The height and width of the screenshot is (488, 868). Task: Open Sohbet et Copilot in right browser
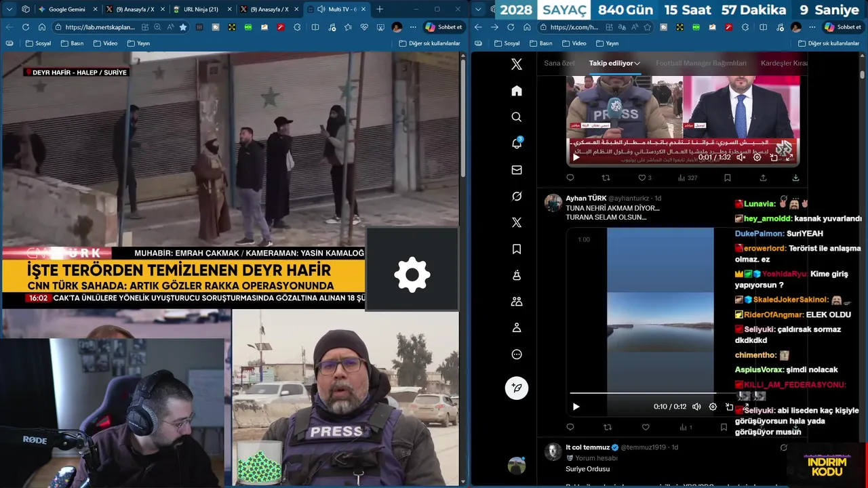(842, 27)
